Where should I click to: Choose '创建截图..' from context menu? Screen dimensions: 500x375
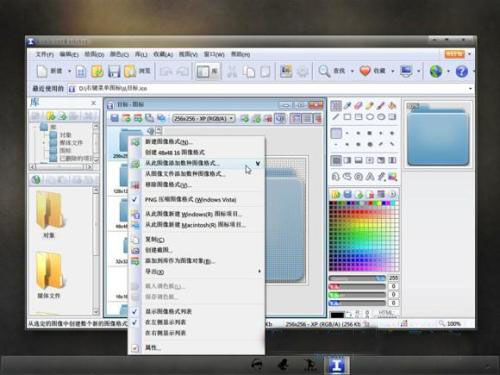tap(158, 250)
